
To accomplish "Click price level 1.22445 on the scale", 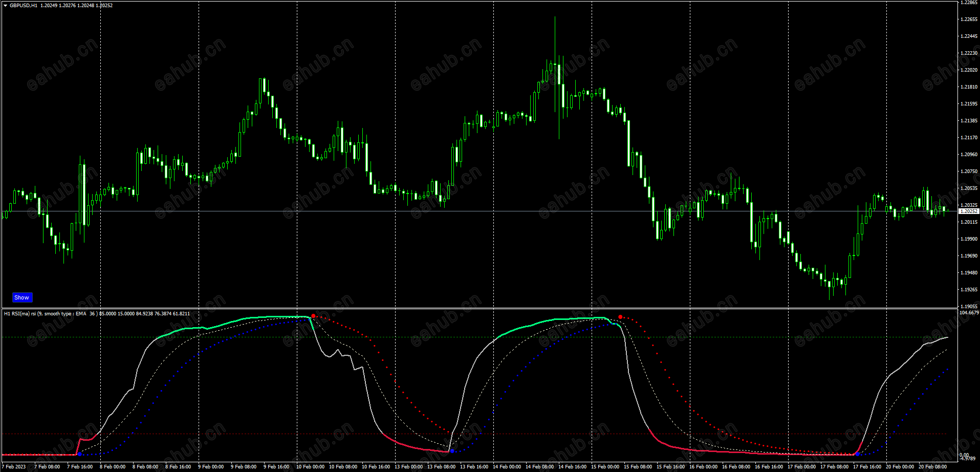I will pos(969,36).
